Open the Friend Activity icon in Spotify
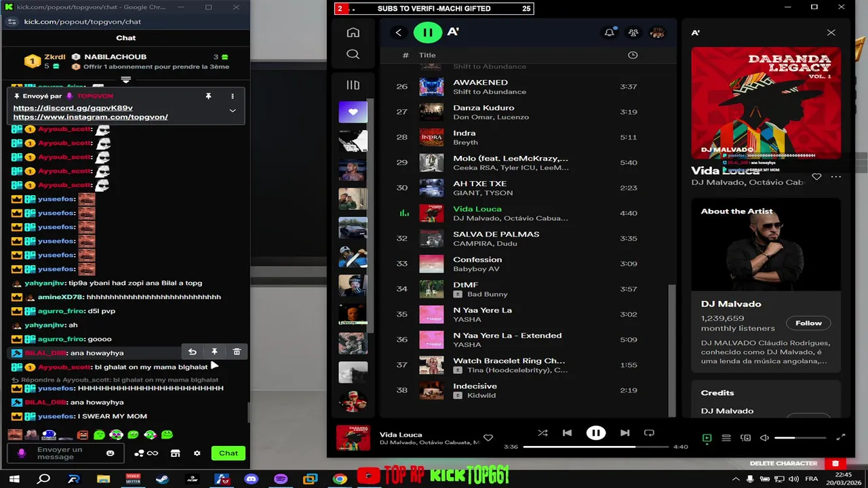Screen dimensions: 868x488 pos(633,33)
